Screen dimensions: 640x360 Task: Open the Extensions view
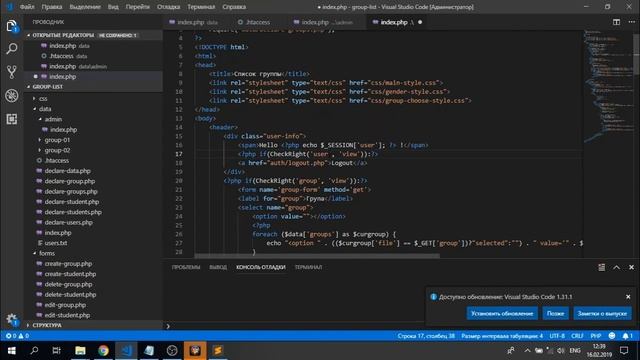tap(12, 119)
